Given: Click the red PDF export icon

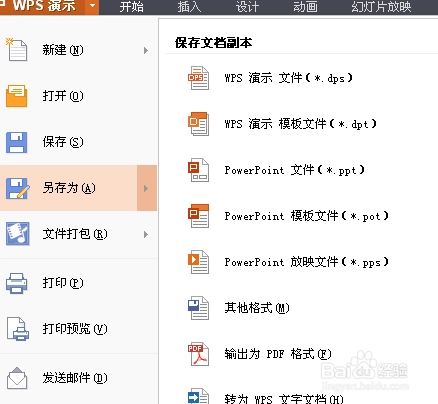Looking at the screenshot, I should click(x=198, y=354).
